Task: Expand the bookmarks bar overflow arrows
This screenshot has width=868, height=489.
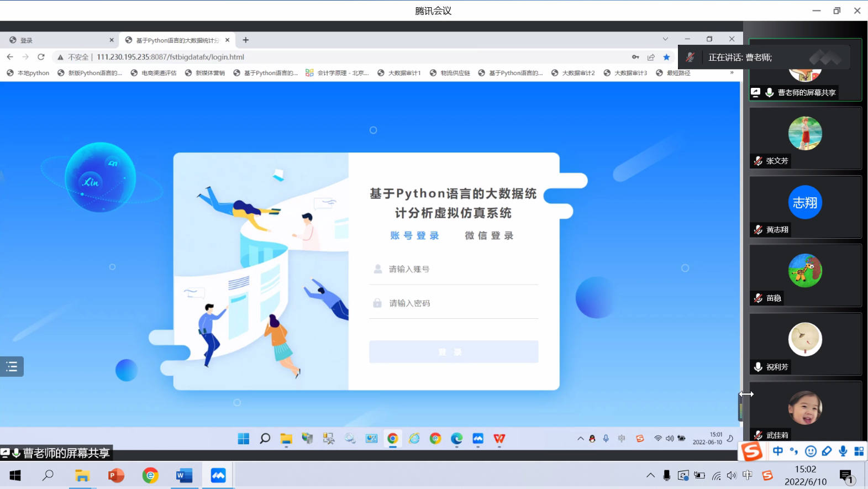Action: [732, 73]
